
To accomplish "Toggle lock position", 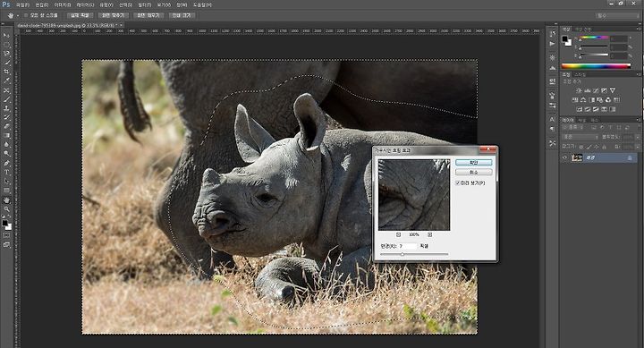I will coord(597,147).
